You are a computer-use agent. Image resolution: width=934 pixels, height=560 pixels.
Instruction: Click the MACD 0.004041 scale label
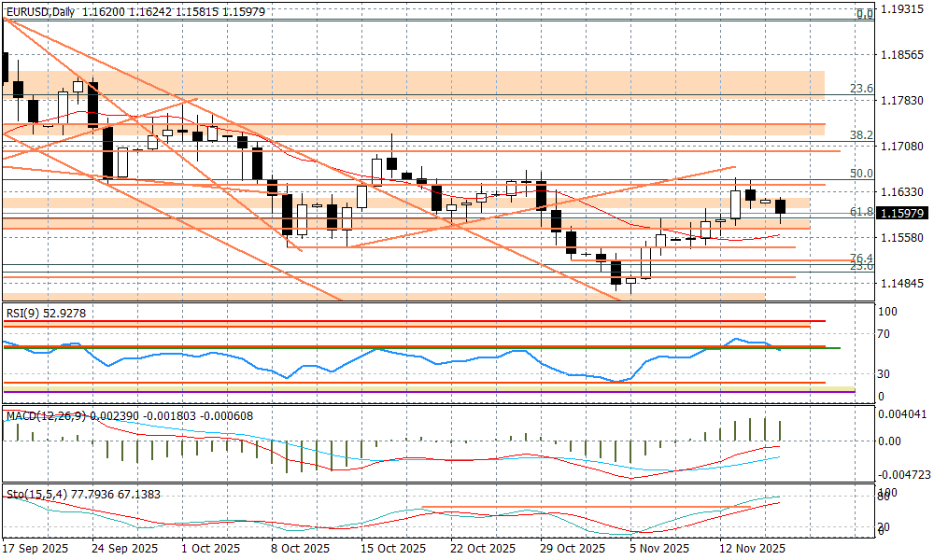coord(901,414)
